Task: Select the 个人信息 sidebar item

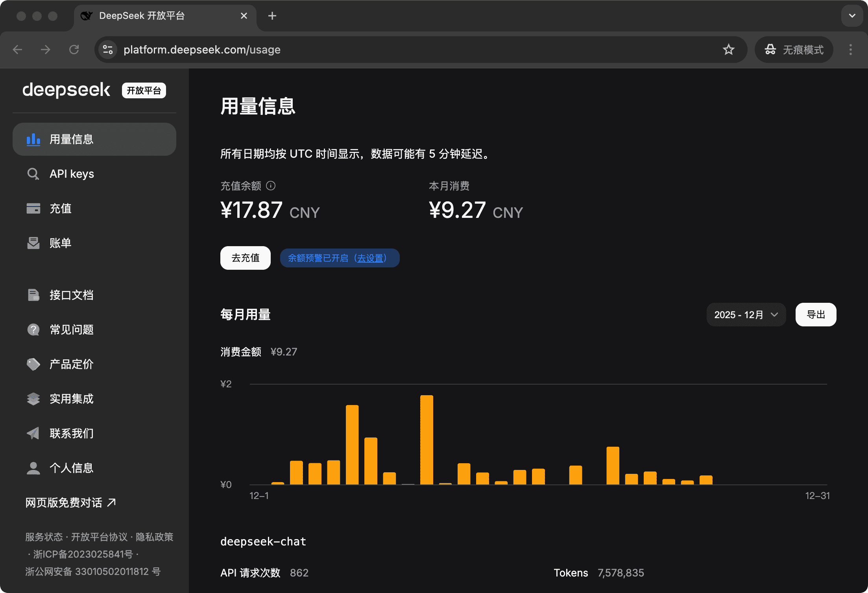Action: [71, 468]
